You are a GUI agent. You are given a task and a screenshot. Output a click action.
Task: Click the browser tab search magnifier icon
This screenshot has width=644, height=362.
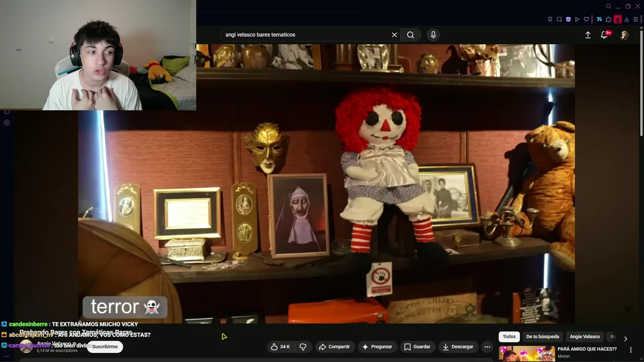coord(608,7)
